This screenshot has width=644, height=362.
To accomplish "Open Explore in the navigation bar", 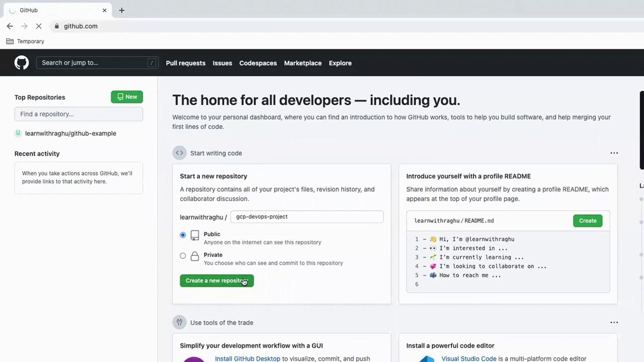I will [340, 63].
